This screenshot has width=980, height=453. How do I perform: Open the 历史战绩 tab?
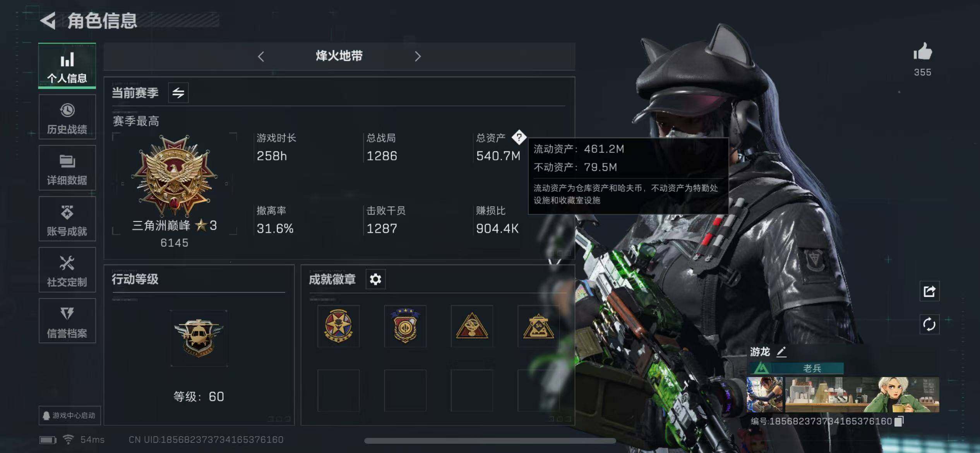67,117
